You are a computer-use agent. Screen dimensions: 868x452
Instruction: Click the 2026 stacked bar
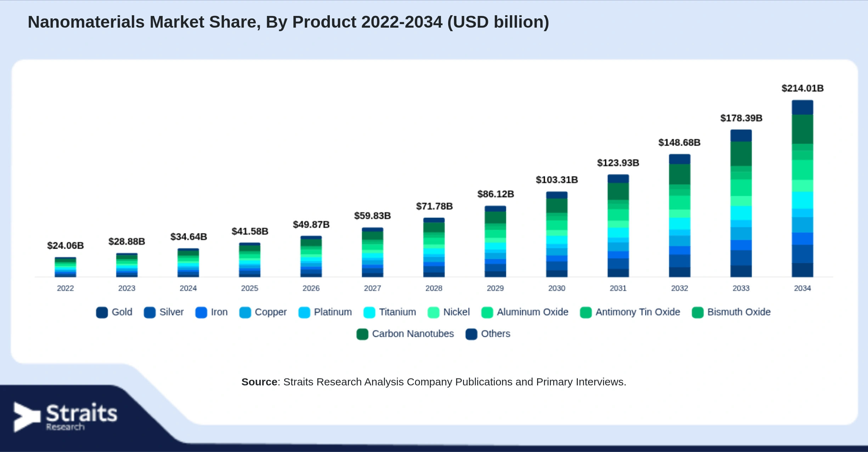coord(311,256)
